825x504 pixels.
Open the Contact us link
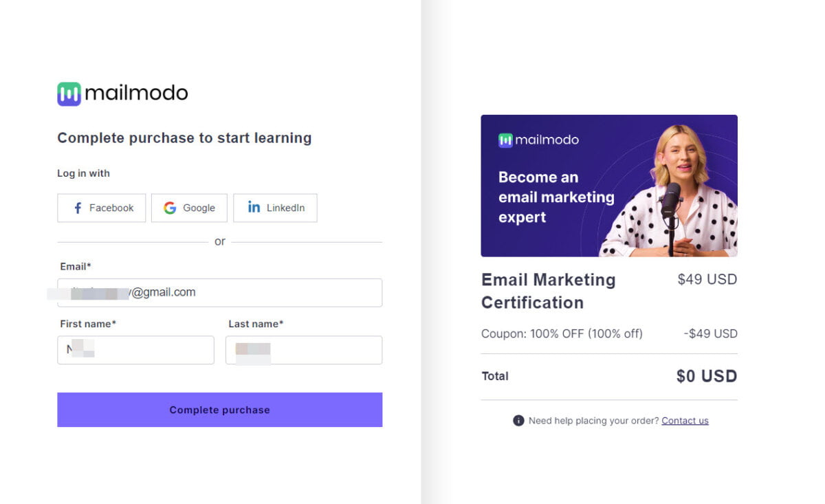(x=685, y=420)
